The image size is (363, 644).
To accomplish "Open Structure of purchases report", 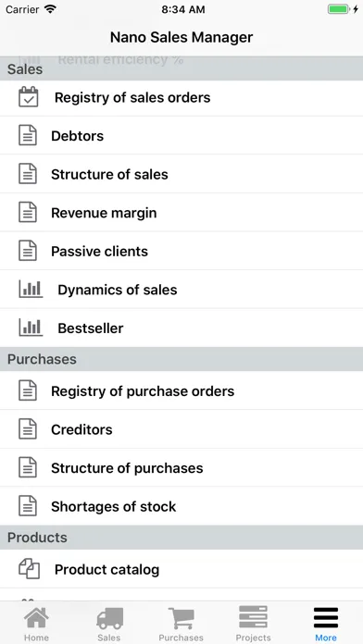I will pos(181,468).
